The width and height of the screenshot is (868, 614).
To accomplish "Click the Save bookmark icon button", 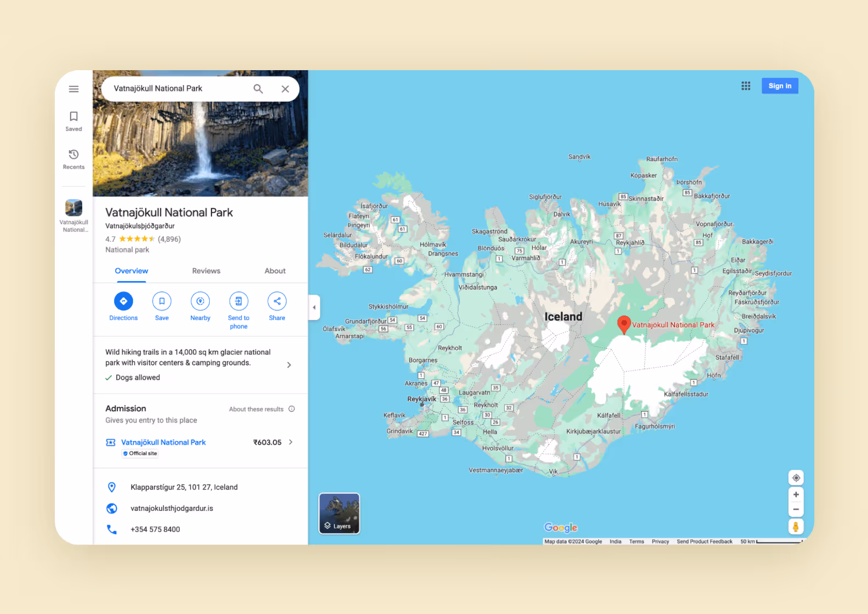I will point(162,301).
